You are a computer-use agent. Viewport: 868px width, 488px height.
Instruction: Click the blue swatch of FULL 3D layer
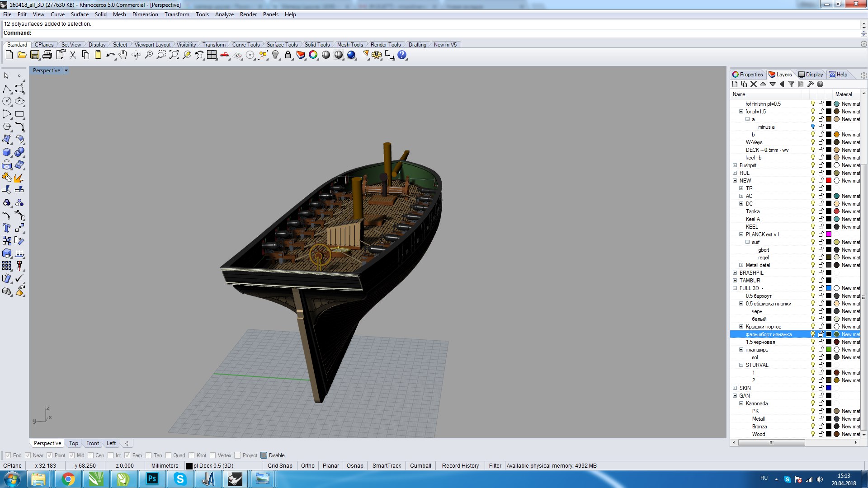(x=829, y=288)
